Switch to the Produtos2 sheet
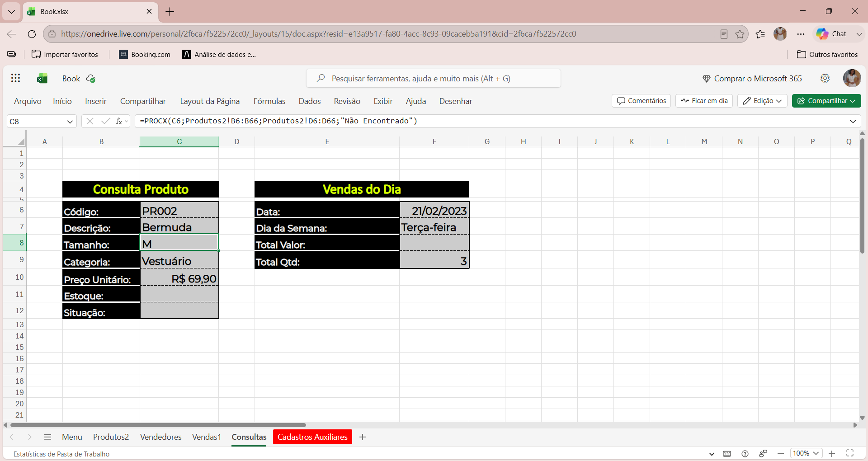The width and height of the screenshot is (868, 461). coord(111,437)
